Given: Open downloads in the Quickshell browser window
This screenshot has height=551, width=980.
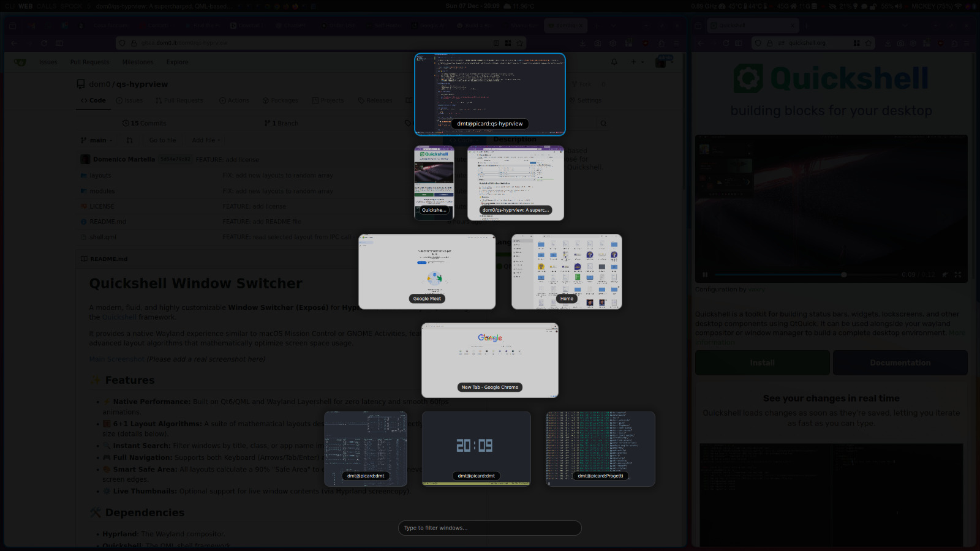Looking at the screenshot, I should (x=888, y=43).
